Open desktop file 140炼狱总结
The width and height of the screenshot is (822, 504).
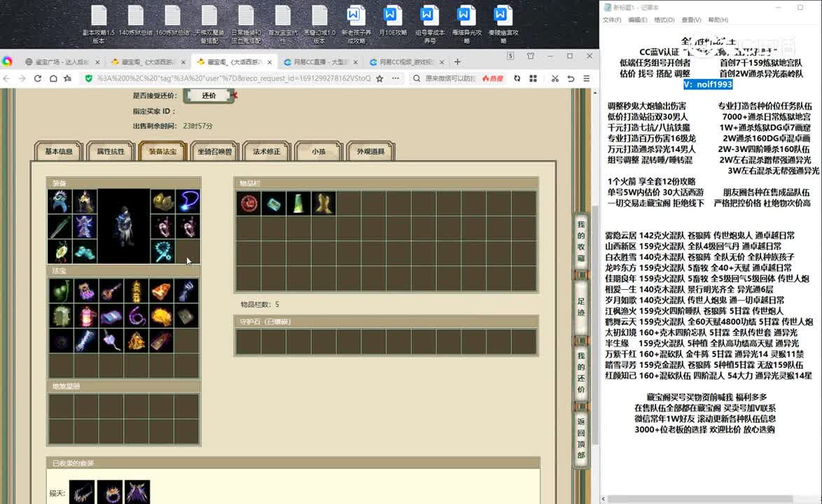pyautogui.click(x=135, y=21)
